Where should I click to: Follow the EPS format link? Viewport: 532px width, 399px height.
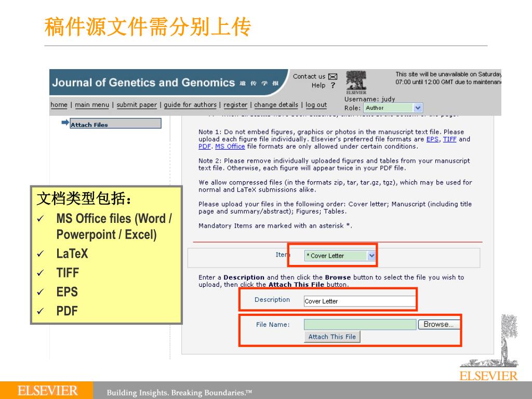point(432,139)
